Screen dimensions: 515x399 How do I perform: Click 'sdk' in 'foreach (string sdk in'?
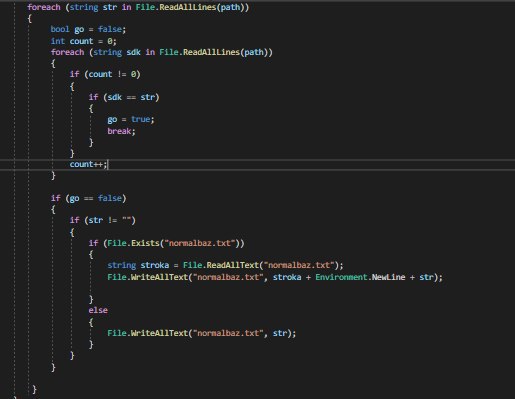[133, 52]
